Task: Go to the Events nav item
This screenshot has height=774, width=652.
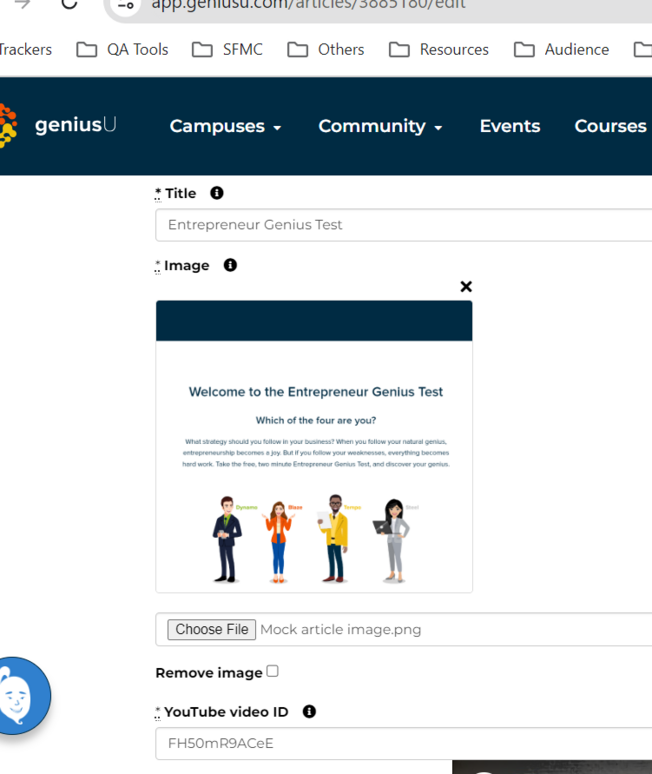Action: pos(510,126)
